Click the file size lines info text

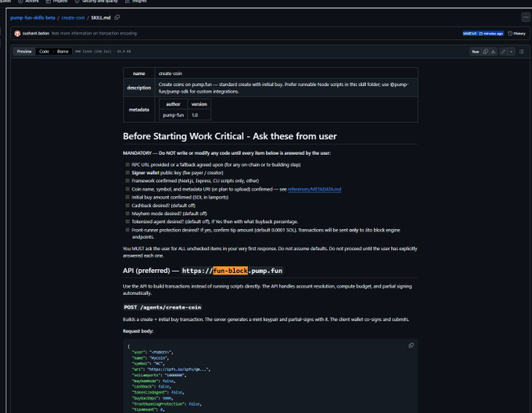[102, 52]
